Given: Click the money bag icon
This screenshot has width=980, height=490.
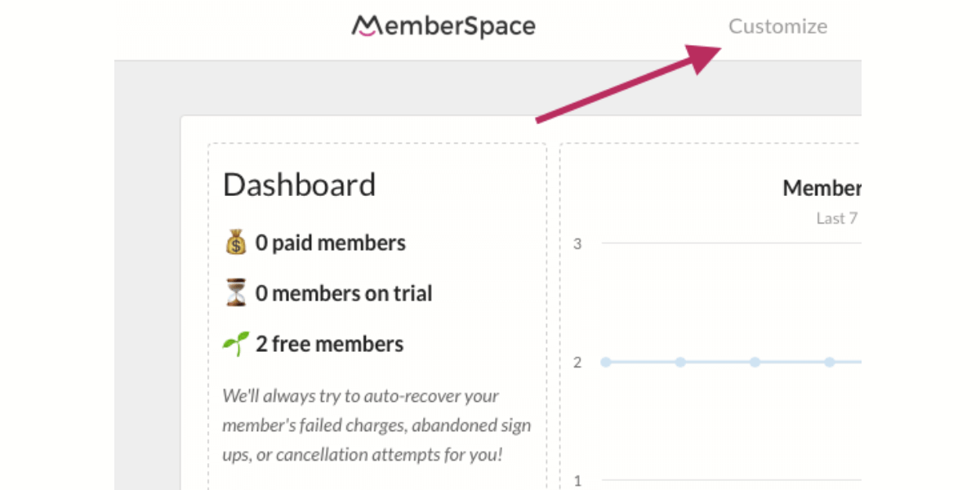Looking at the screenshot, I should 235,243.
